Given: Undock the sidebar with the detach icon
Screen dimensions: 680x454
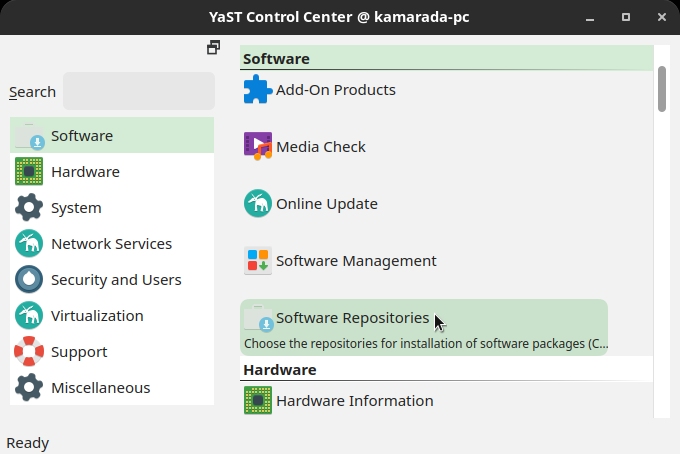Looking at the screenshot, I should (213, 47).
